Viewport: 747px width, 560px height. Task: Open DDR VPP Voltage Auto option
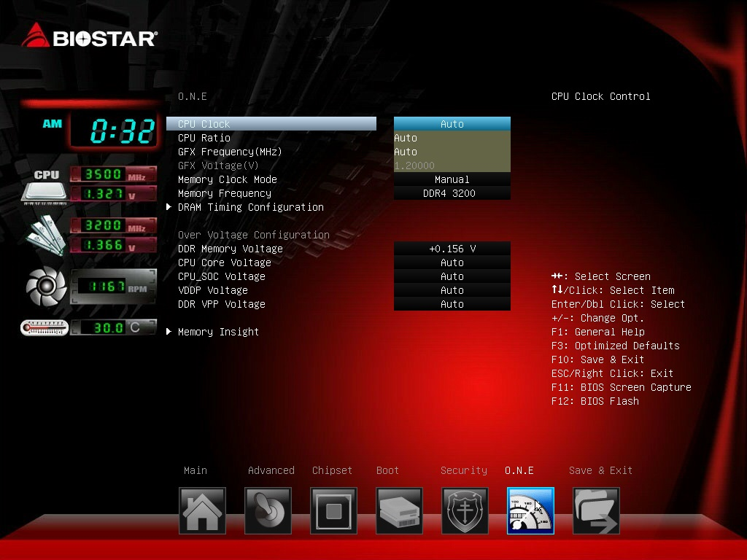[452, 304]
